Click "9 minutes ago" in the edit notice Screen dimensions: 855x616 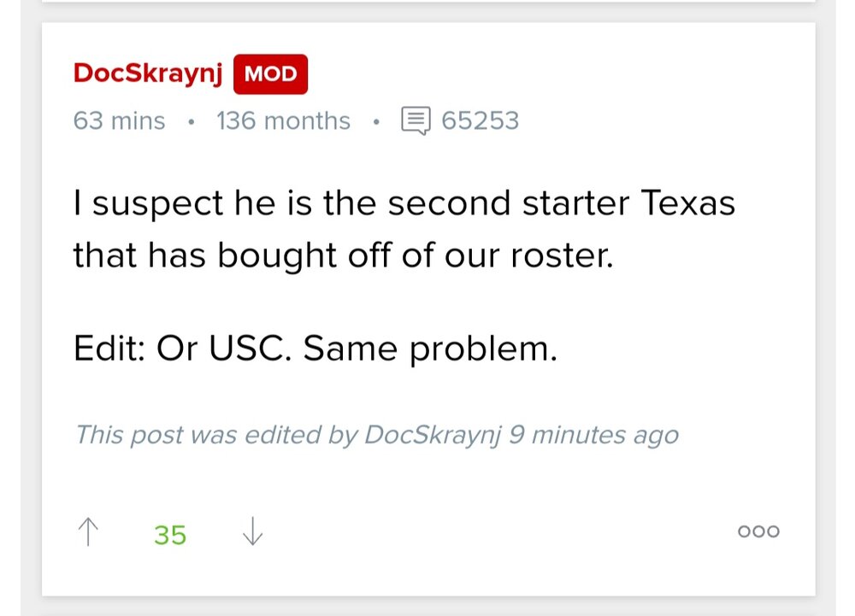593,435
